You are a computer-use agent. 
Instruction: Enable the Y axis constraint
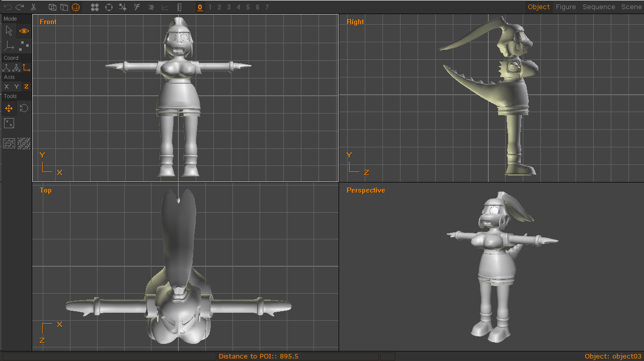(16, 86)
